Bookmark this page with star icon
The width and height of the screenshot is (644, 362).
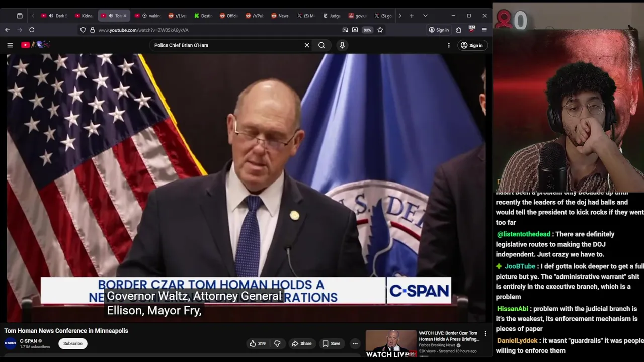point(380,30)
